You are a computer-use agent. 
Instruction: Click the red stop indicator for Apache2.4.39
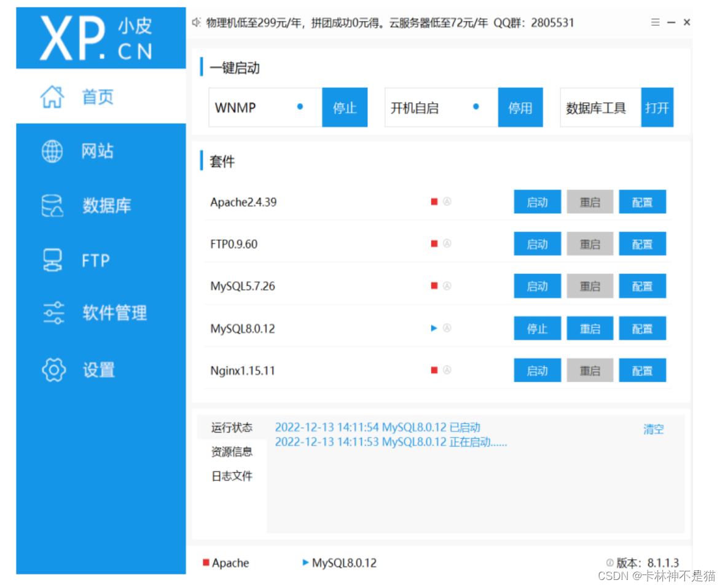coord(434,202)
